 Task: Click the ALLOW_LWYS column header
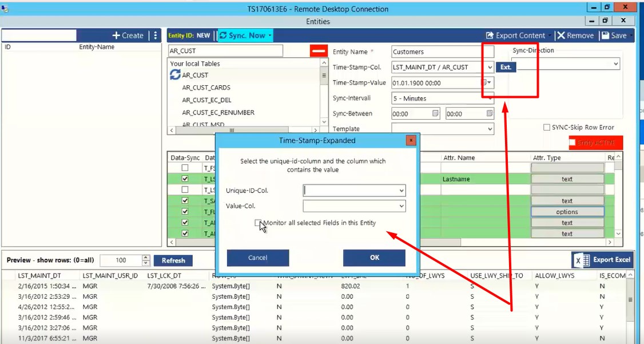(x=554, y=275)
